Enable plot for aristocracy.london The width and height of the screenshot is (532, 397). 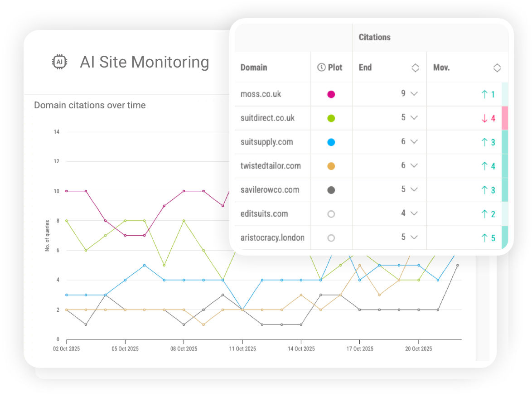(x=331, y=238)
